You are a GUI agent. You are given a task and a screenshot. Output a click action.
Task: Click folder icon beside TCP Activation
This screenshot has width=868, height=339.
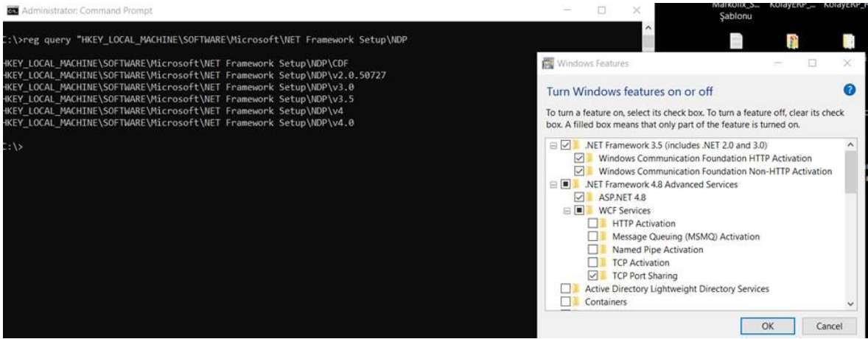pos(604,262)
